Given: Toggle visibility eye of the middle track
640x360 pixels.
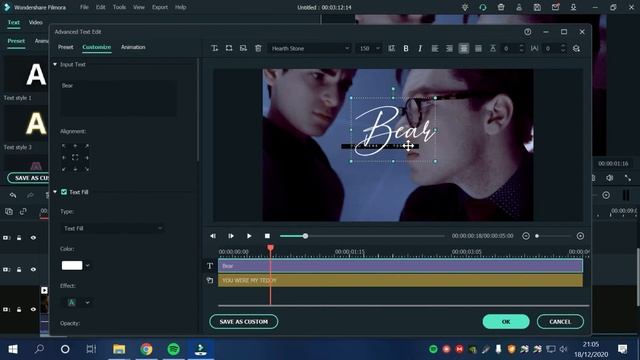Looking at the screenshot, I should click(x=33, y=269).
